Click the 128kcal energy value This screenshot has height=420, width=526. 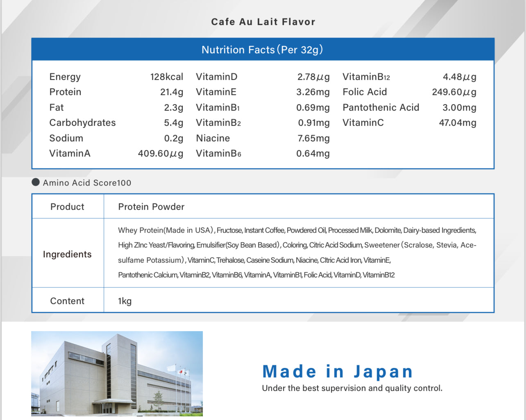coord(166,77)
